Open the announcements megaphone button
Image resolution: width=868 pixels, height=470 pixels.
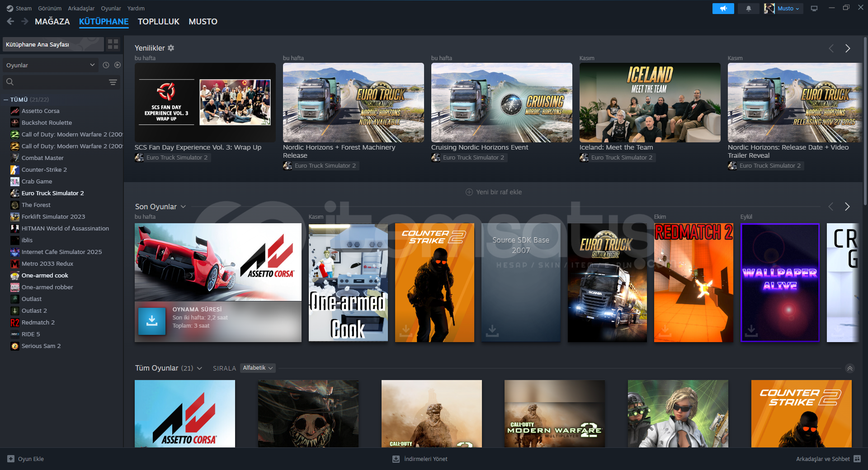click(723, 9)
